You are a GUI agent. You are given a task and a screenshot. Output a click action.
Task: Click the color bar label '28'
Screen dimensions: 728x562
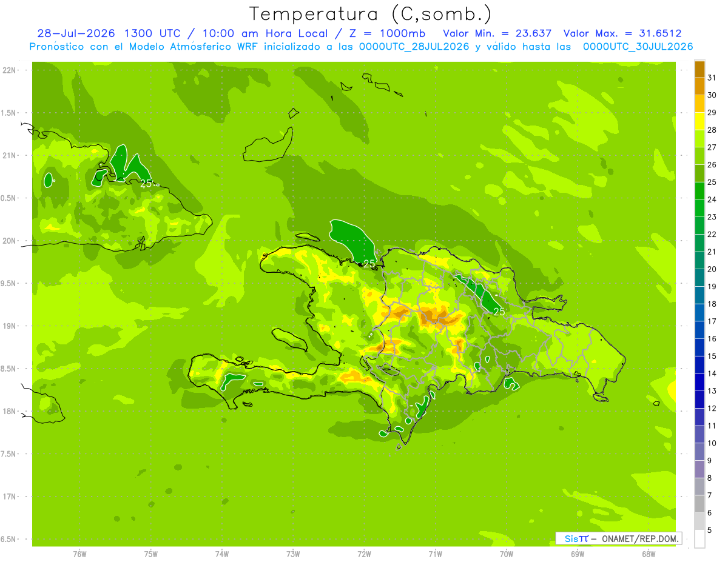click(x=712, y=130)
